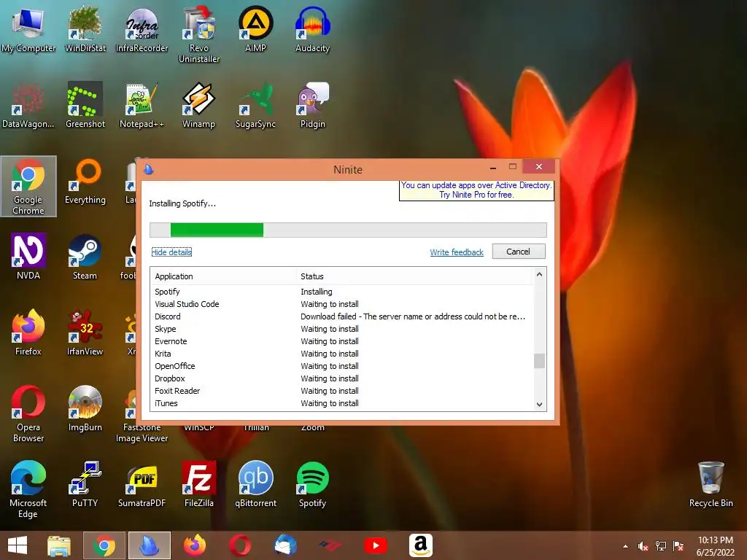
Task: Show hidden system tray icons
Action: 625,546
